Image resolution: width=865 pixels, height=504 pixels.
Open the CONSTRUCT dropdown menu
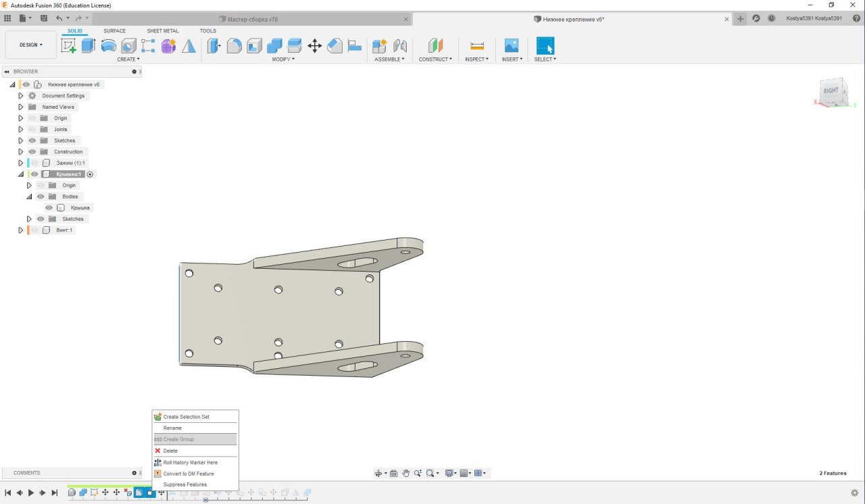click(435, 59)
